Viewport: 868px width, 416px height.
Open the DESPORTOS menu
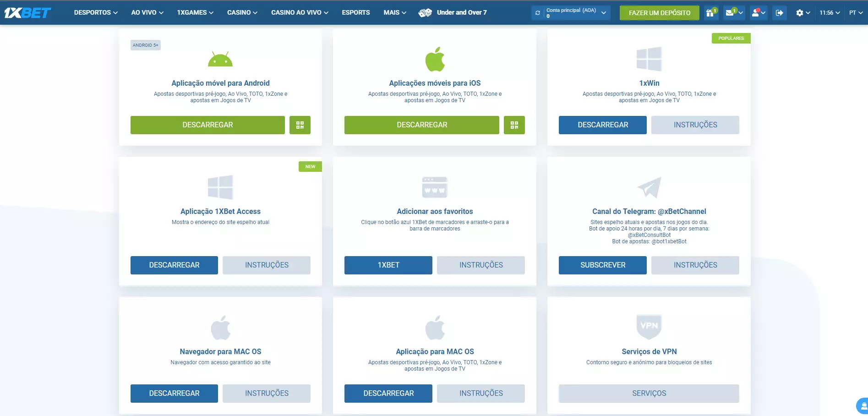point(96,12)
